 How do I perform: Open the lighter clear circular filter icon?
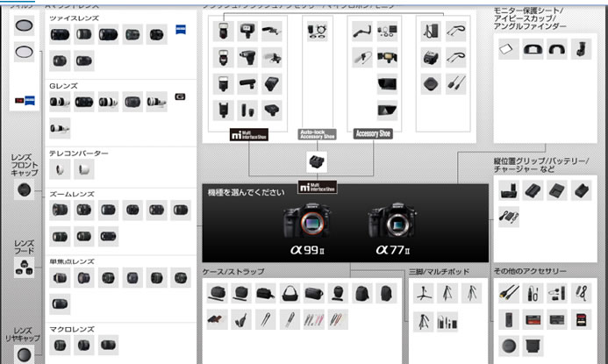click(x=24, y=52)
